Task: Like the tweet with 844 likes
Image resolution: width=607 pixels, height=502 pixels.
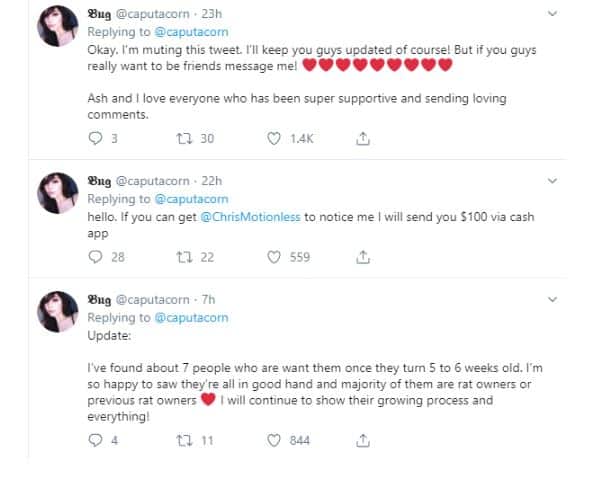Action: click(274, 439)
